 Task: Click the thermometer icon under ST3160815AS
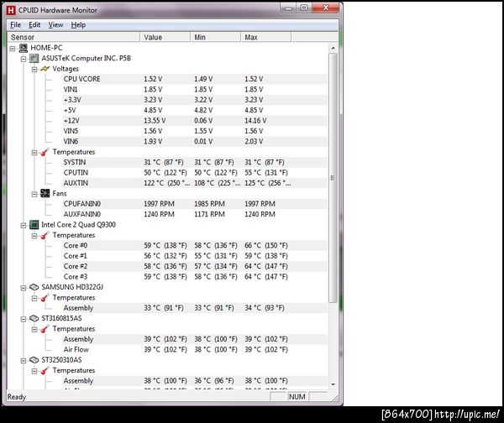point(45,329)
